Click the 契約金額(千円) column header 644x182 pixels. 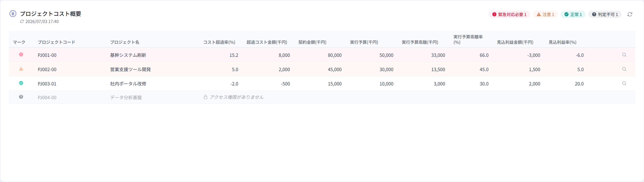point(312,42)
